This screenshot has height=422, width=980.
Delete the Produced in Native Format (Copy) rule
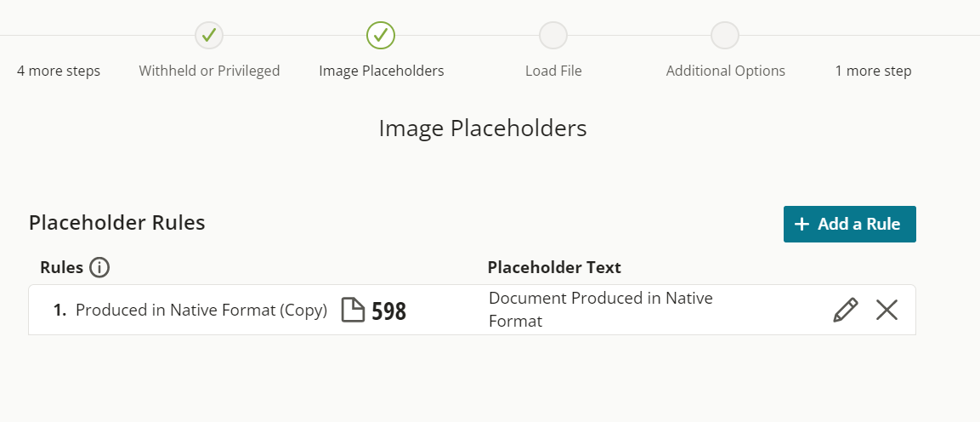pyautogui.click(x=887, y=310)
